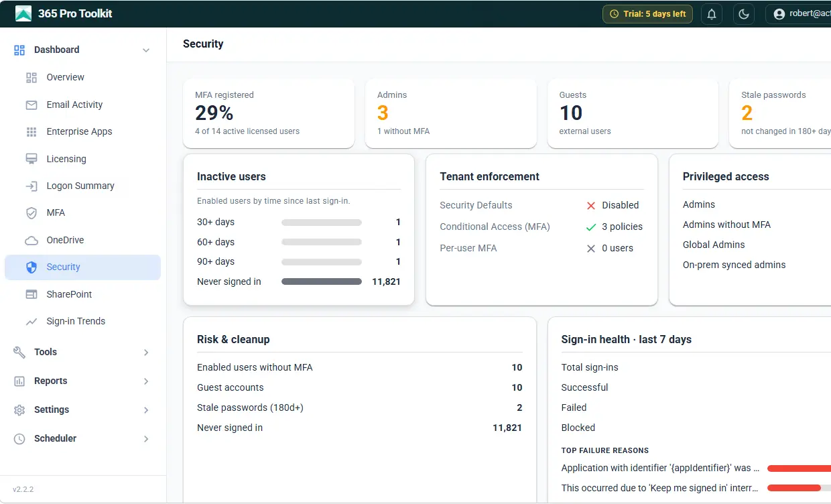Click On-prem synced admins row
This screenshot has height=504, width=831.
coord(757,265)
